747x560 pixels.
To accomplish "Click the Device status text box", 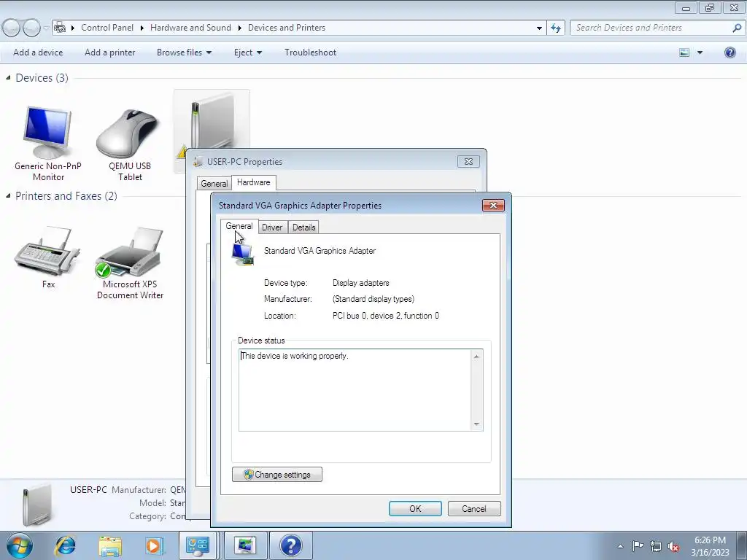I will (x=355, y=390).
